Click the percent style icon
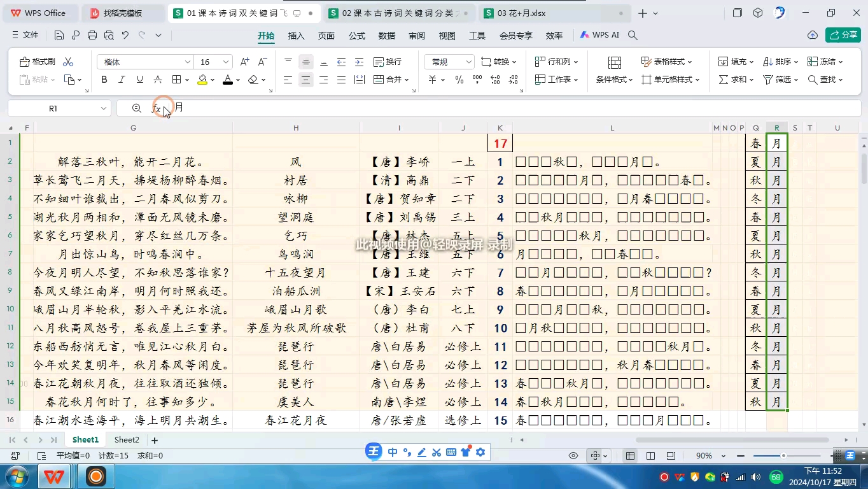This screenshot has height=489, width=868. [459, 80]
